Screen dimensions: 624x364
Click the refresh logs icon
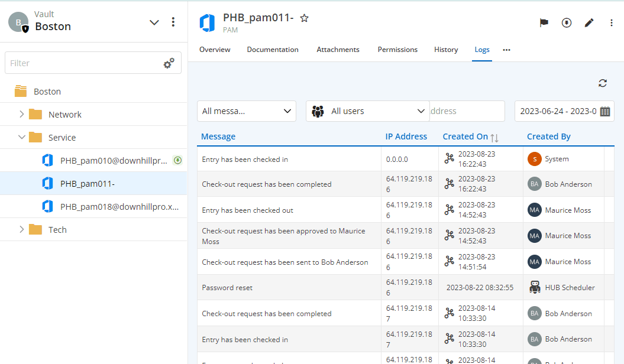[x=602, y=83]
